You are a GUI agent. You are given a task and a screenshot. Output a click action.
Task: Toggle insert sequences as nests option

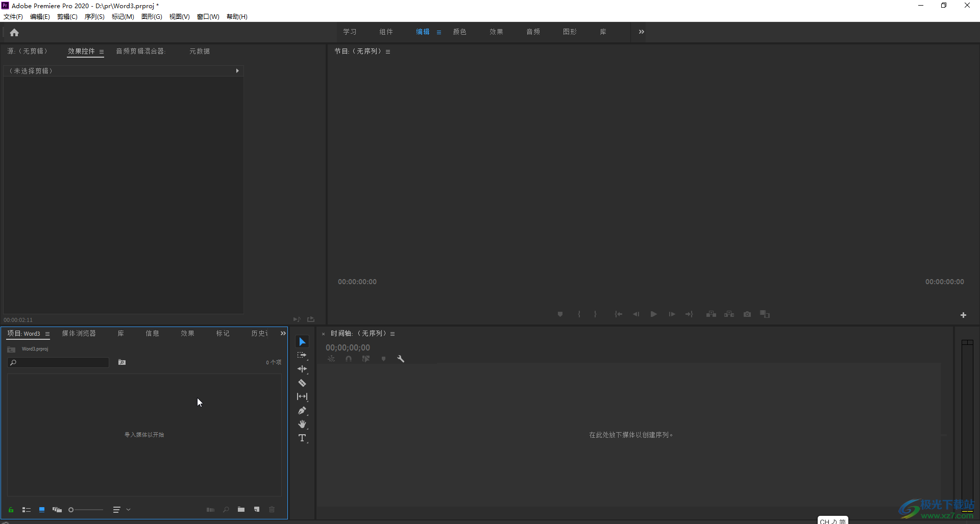[331, 359]
